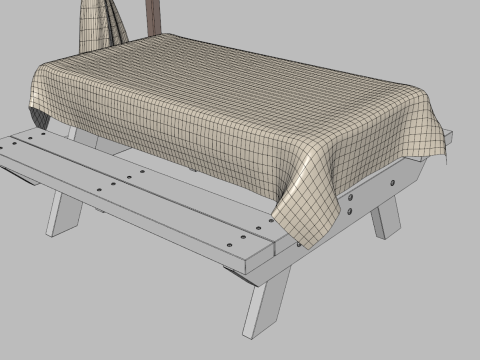The image size is (480, 360).
Task: Select the rear right table leg
Action: point(386,217)
